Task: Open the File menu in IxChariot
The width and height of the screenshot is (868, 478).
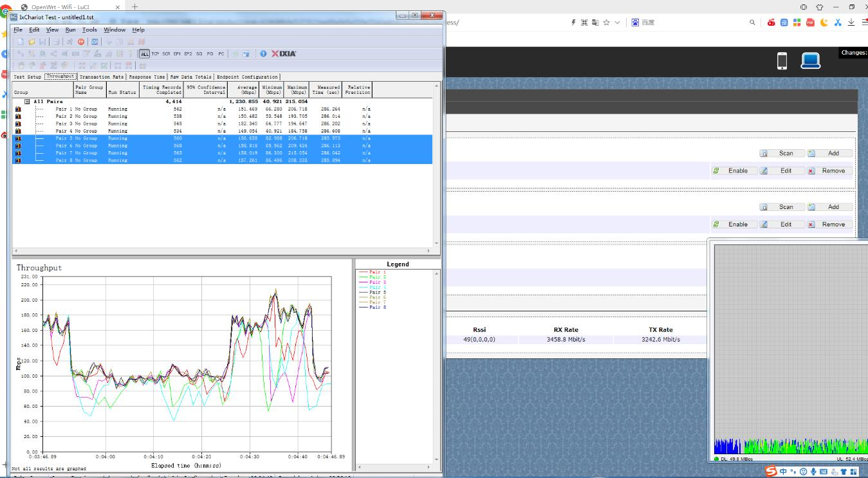Action: pos(18,30)
